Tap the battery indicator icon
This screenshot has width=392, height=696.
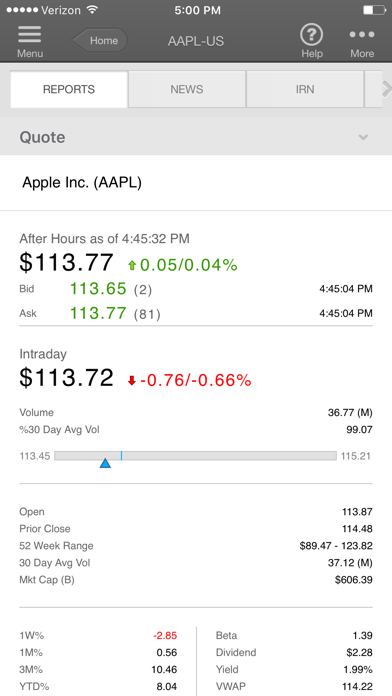(374, 10)
